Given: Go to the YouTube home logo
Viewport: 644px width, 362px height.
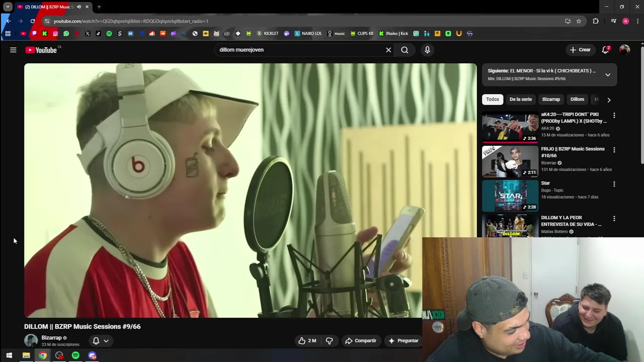Looking at the screenshot, I should 41,50.
